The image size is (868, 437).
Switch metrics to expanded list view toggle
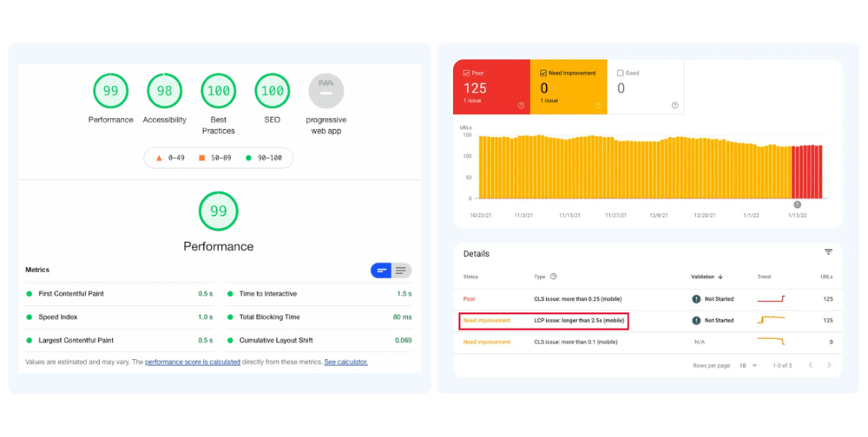click(401, 271)
